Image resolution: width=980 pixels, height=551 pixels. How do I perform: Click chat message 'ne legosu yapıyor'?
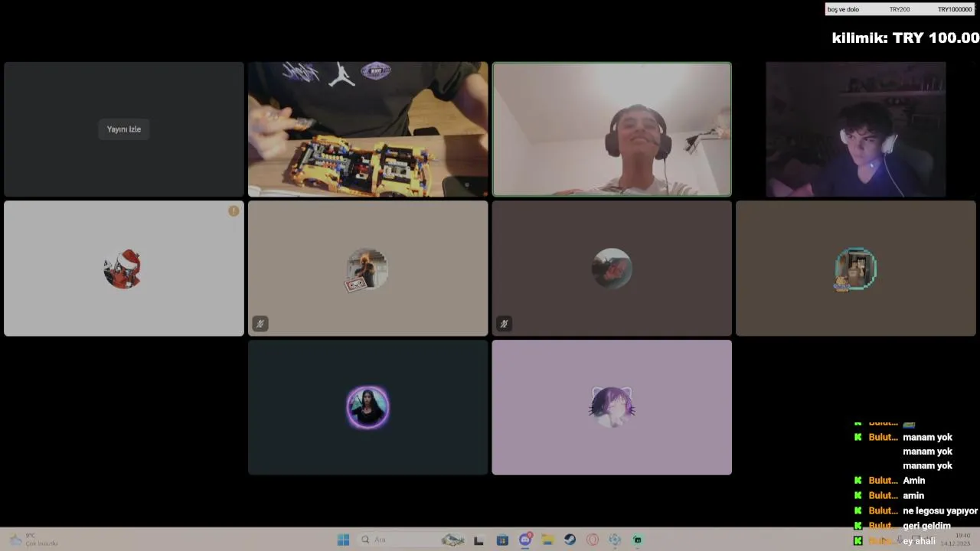[940, 510]
